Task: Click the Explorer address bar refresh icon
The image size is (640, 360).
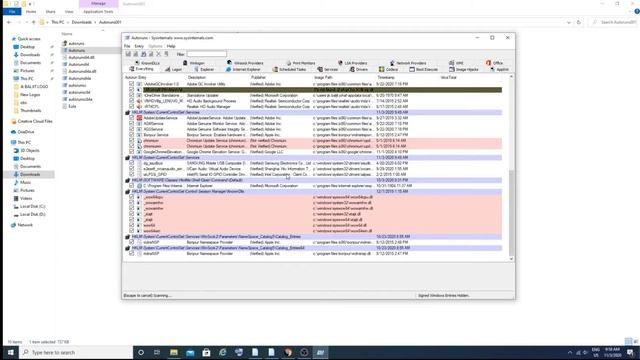Action: click(x=578, y=22)
